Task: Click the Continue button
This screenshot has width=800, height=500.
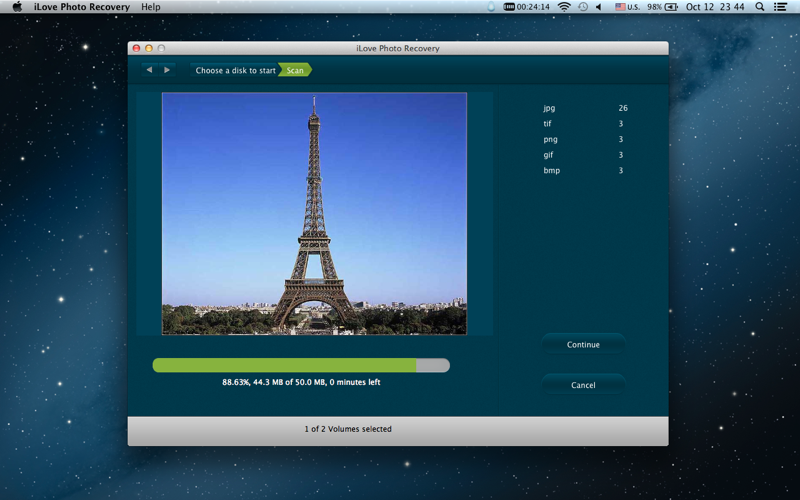Action: 583,344
